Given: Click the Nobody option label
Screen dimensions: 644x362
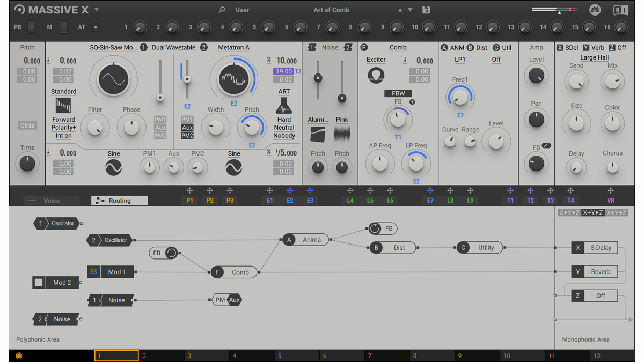Looking at the screenshot, I should 284,136.
